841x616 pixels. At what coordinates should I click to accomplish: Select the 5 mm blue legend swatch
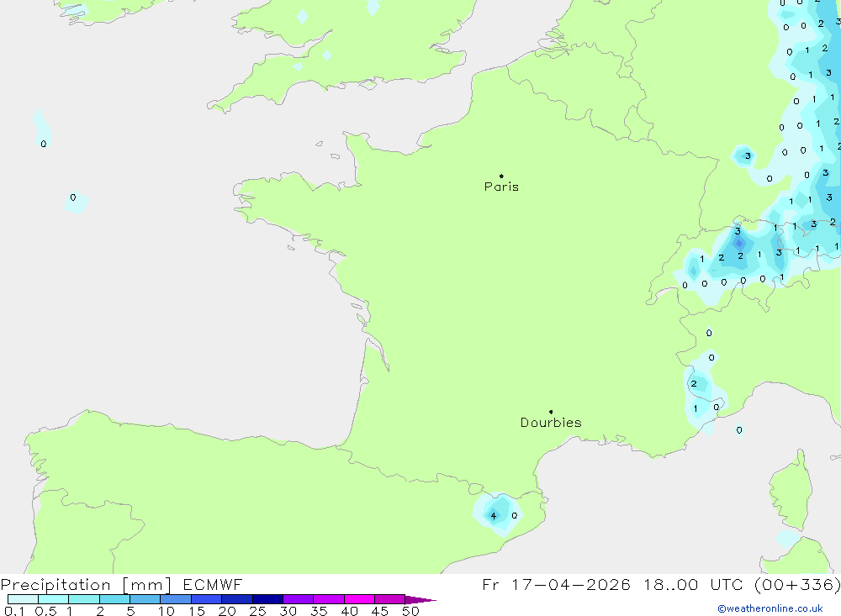pyautogui.click(x=145, y=599)
